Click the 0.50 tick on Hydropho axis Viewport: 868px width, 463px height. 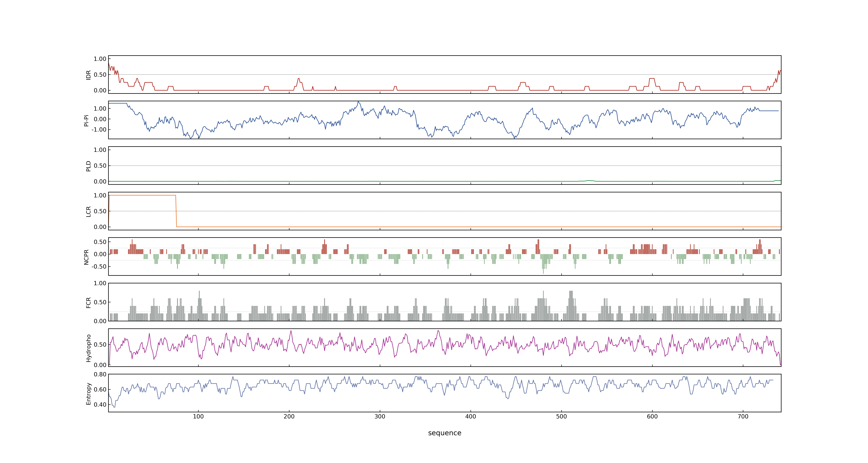click(x=100, y=345)
